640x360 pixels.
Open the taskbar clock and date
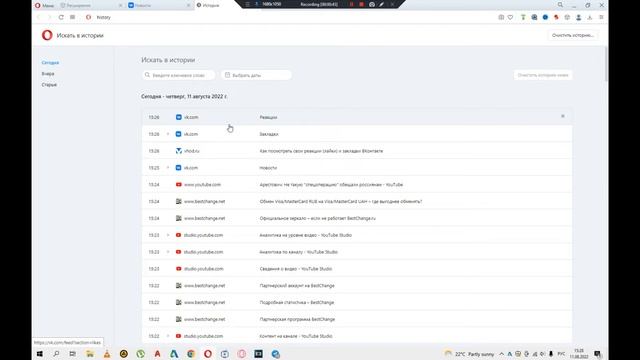(579, 353)
